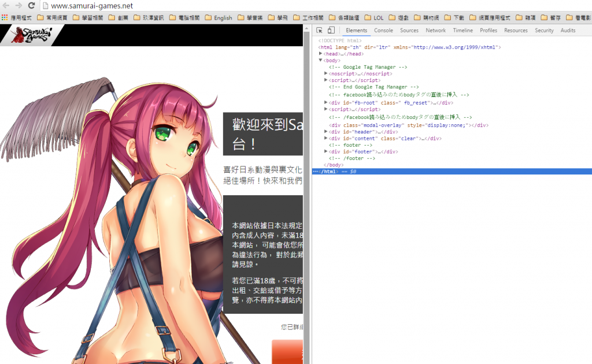Open the apps grid shortcut in bookmarks bar
592x364 pixels.
5,17
